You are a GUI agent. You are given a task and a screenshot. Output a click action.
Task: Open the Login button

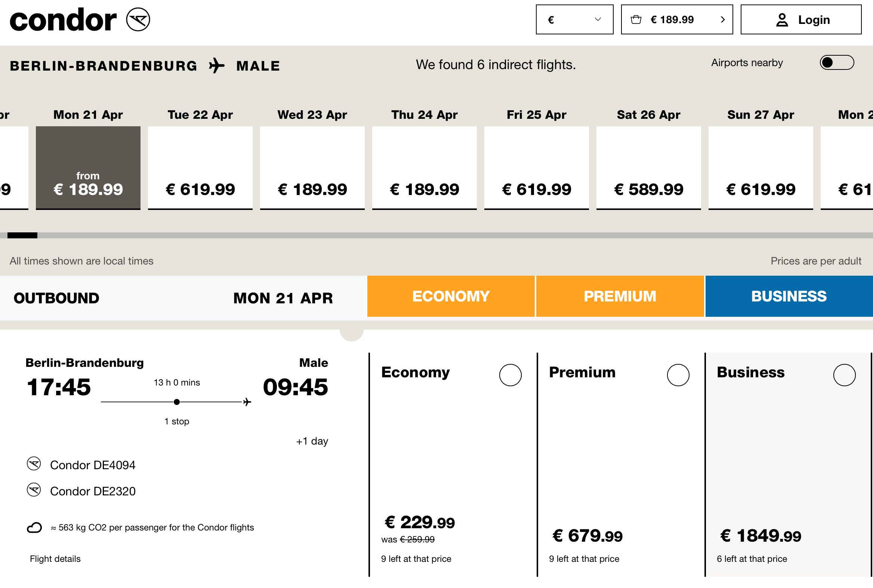(801, 19)
